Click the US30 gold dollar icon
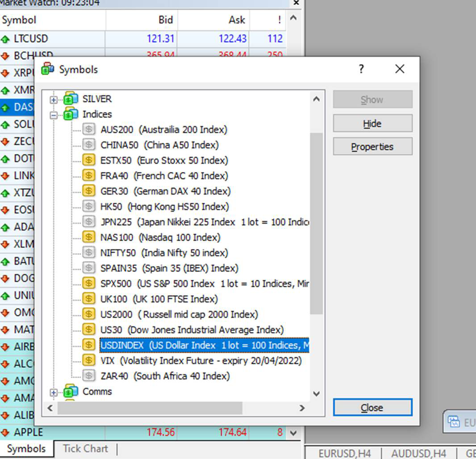The height and width of the screenshot is (459, 476). point(89,329)
